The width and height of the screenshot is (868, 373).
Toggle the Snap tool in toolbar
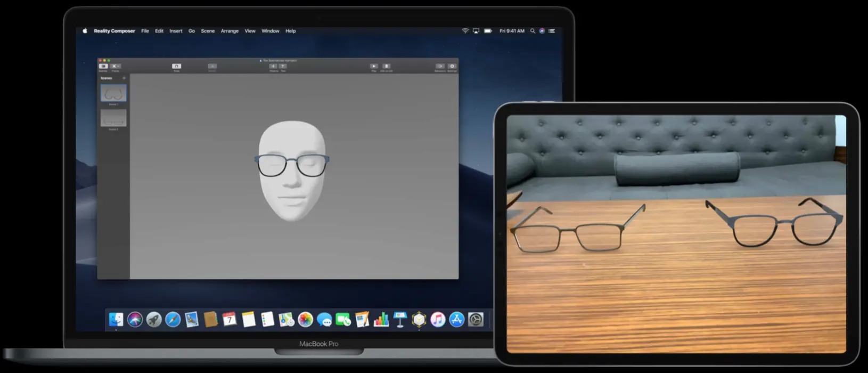click(x=176, y=66)
